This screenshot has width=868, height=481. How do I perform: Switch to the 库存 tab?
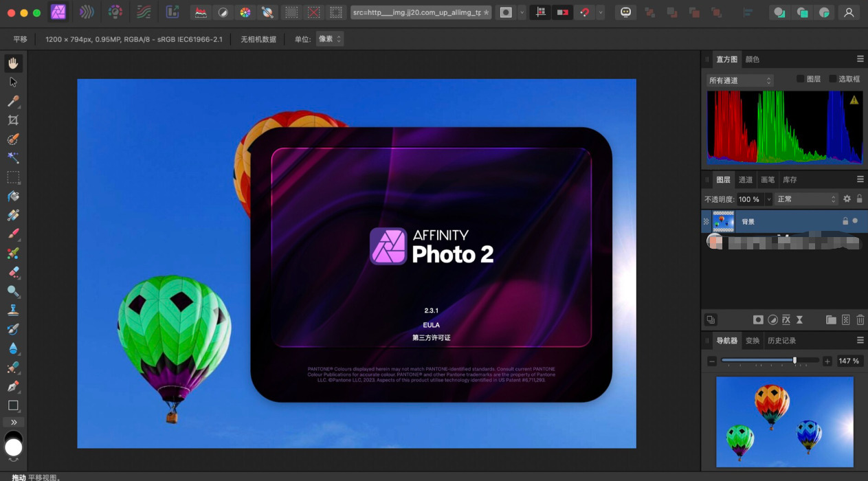[790, 180]
